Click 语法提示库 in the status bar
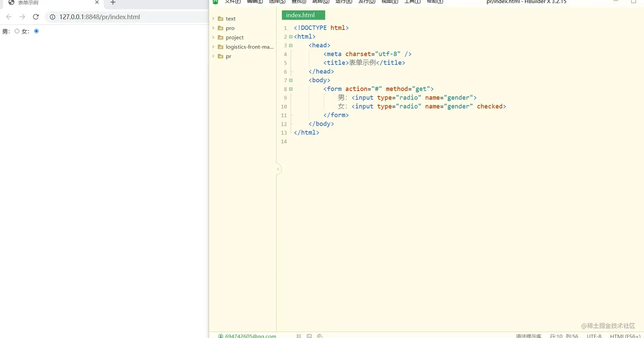This screenshot has height=338, width=644. point(529,336)
